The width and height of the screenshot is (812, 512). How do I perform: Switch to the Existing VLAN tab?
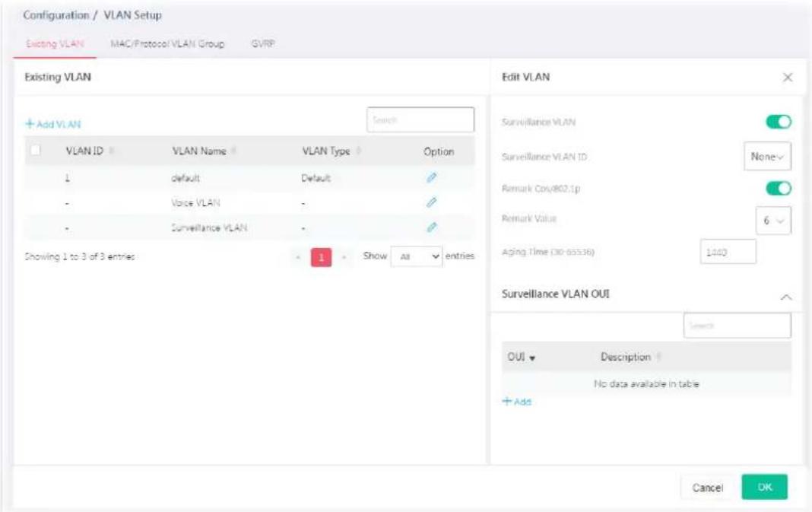[55, 43]
